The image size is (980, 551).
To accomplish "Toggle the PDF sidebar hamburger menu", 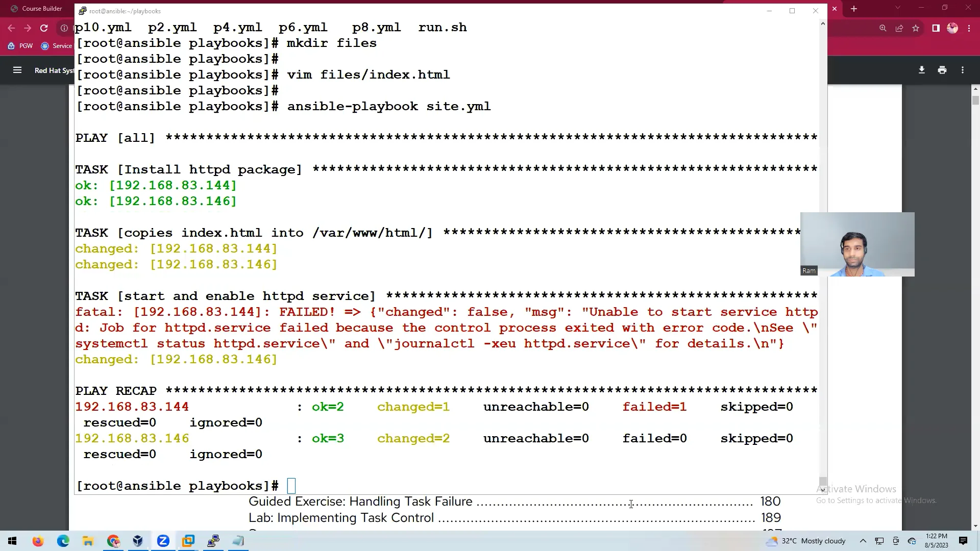I will [17, 70].
